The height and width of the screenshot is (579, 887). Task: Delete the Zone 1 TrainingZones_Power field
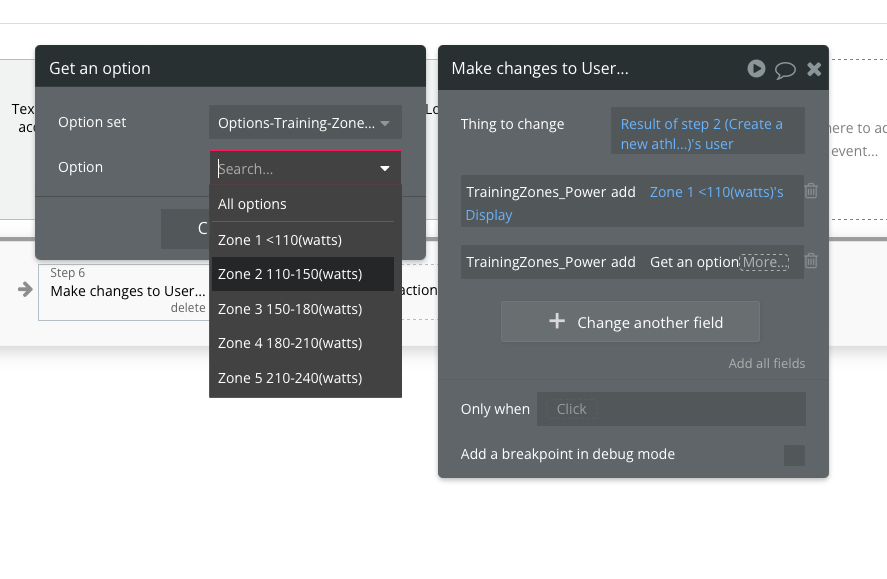click(811, 191)
